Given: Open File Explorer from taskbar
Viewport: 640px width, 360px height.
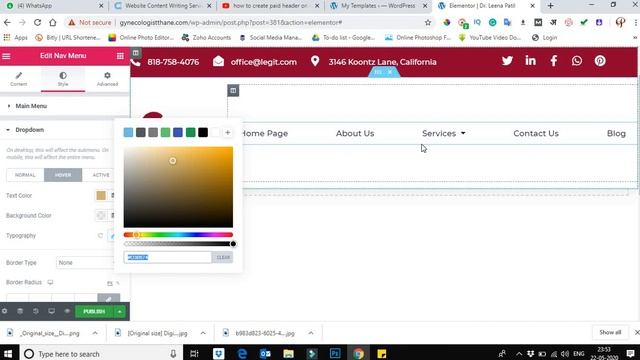Looking at the screenshot, I should (x=289, y=353).
